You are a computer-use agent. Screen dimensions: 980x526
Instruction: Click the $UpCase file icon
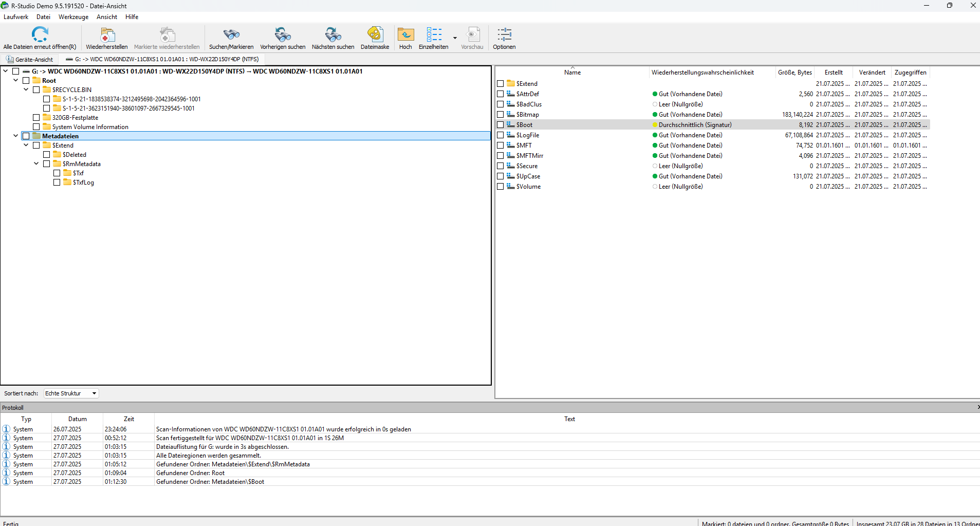click(x=511, y=176)
